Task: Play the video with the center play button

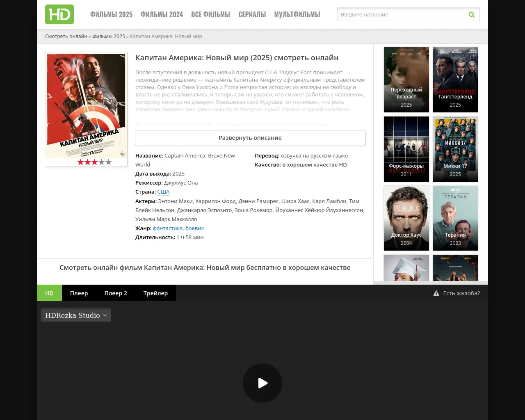Action: (262, 383)
